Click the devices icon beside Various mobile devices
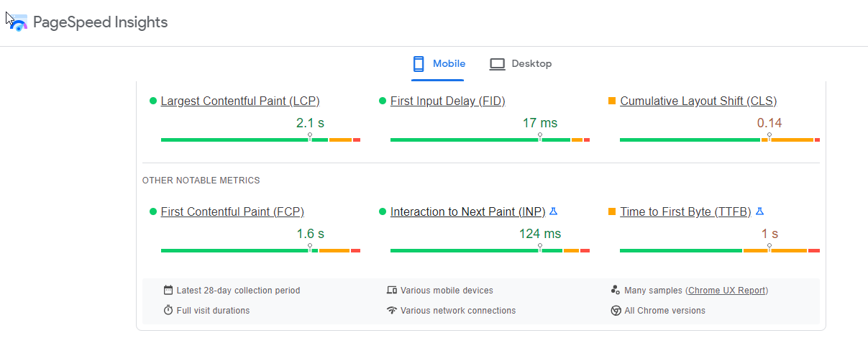This screenshot has width=868, height=351. [x=392, y=291]
